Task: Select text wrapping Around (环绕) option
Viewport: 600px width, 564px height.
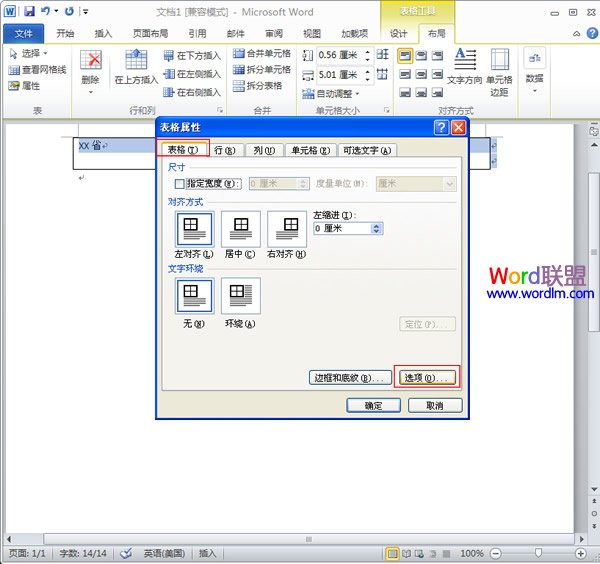Action: 241,296
